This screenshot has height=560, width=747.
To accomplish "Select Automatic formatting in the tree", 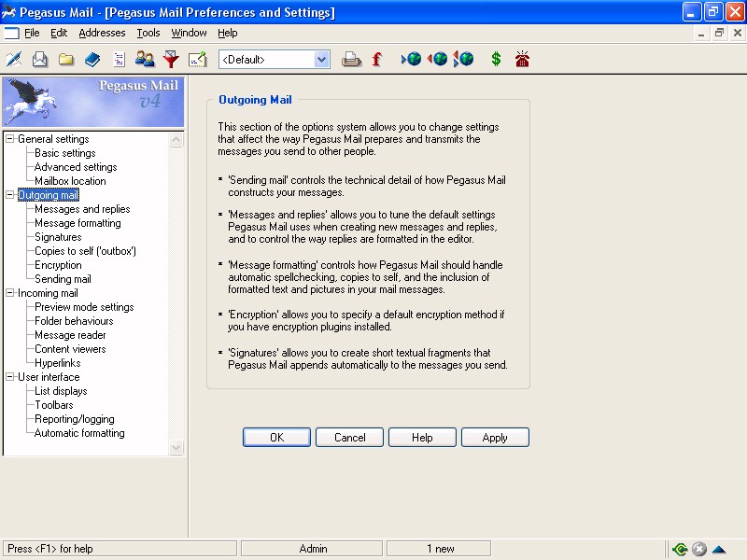I will (79, 433).
